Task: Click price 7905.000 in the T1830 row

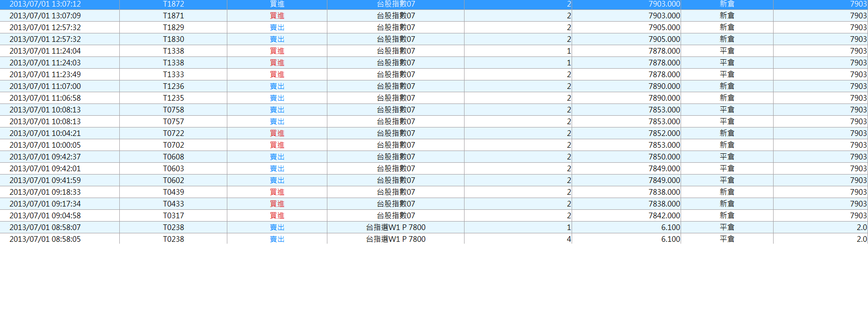Action: [x=664, y=39]
